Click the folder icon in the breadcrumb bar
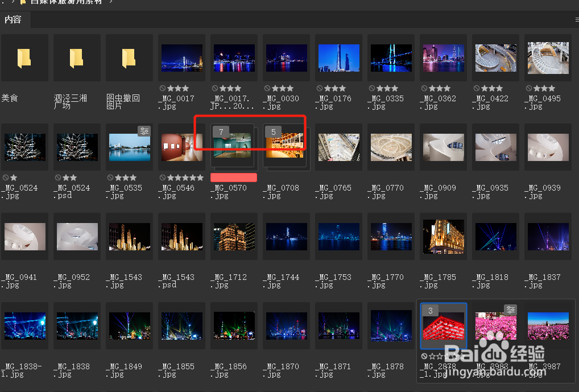This screenshot has width=579, height=392. tap(24, 2)
